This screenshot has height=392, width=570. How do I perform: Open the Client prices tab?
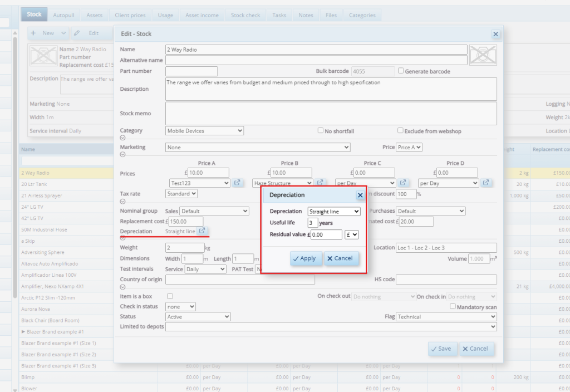pos(130,15)
